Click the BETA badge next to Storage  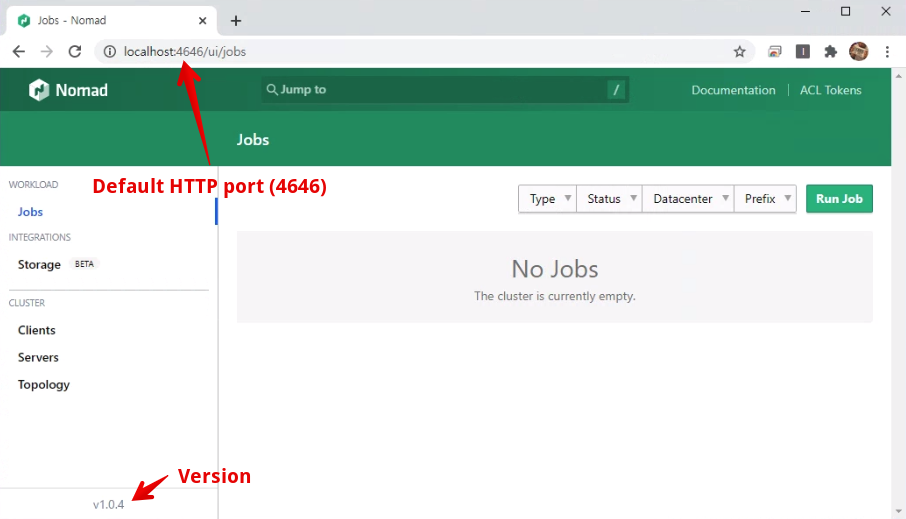point(84,264)
